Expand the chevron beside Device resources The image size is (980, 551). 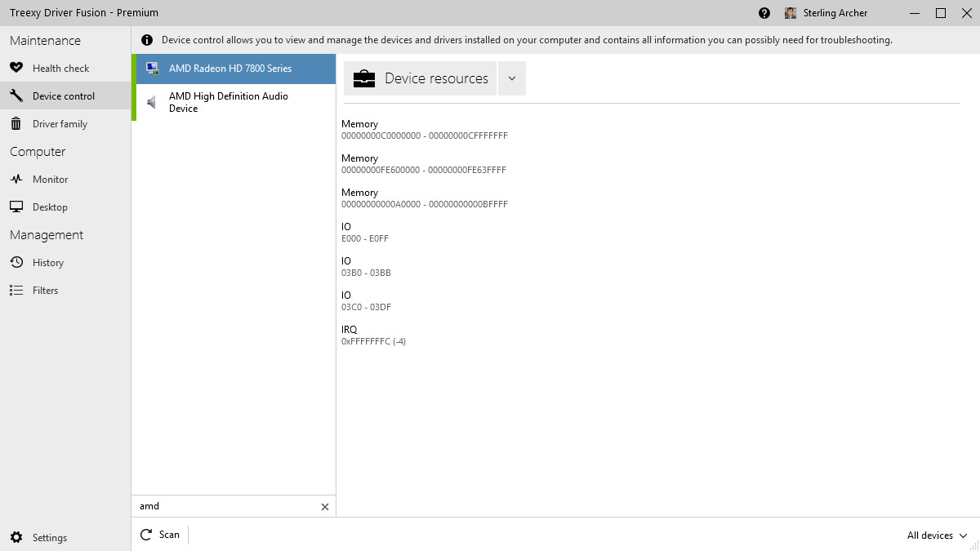tap(512, 78)
